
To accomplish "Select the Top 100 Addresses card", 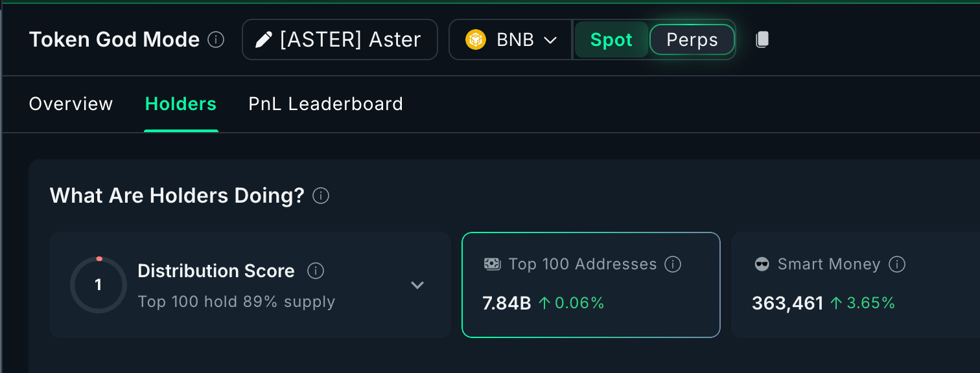I will [590, 285].
